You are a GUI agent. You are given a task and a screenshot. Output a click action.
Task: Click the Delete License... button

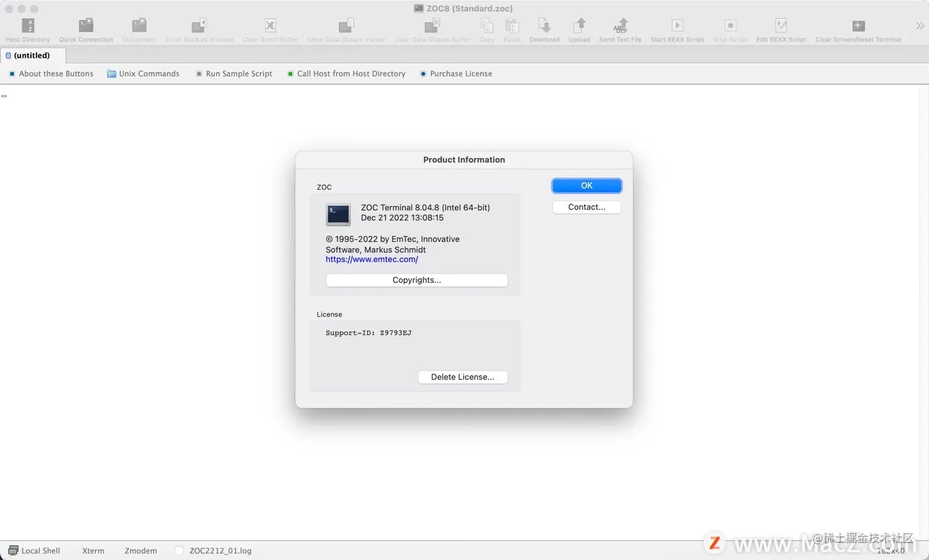[462, 377]
